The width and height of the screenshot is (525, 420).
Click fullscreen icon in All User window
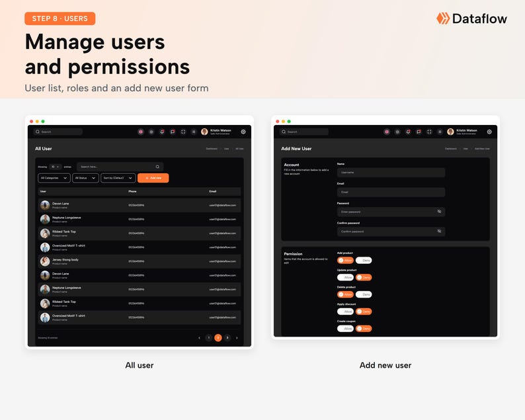(x=183, y=132)
